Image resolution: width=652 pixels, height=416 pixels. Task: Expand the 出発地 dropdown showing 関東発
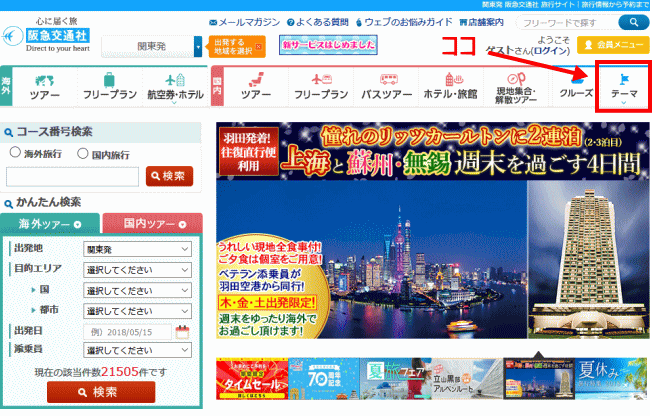tap(138, 249)
